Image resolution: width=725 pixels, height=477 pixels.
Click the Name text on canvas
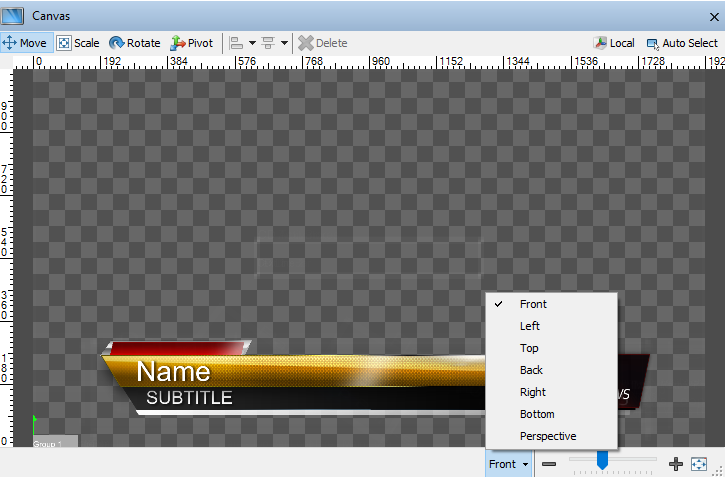coord(173,372)
